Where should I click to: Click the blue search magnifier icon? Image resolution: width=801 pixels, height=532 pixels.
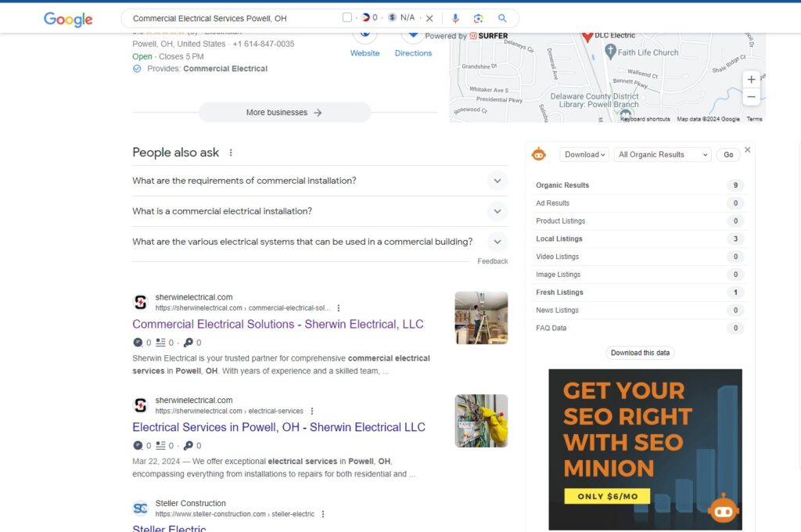click(502, 19)
